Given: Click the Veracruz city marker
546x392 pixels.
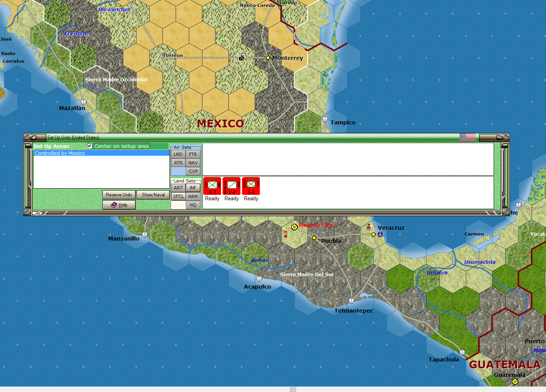Looking at the screenshot, I should [373, 234].
